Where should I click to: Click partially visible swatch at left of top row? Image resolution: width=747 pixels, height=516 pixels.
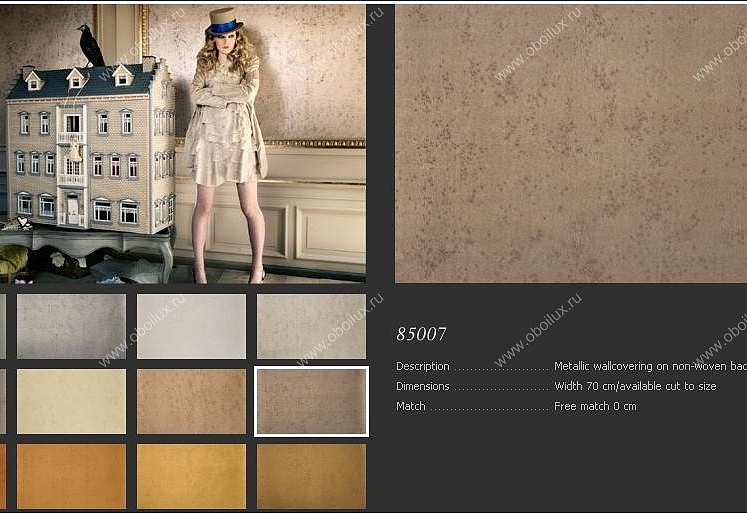(x=2, y=326)
